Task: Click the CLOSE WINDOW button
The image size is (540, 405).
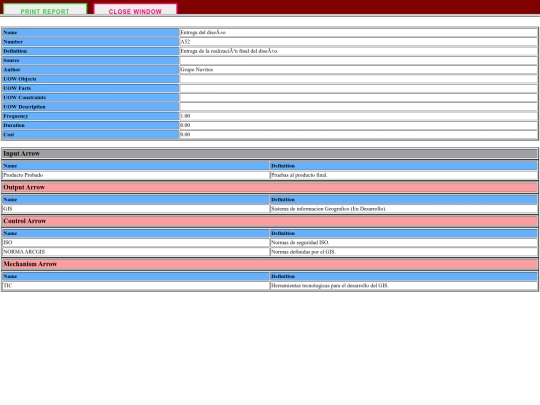Action: tap(135, 9)
